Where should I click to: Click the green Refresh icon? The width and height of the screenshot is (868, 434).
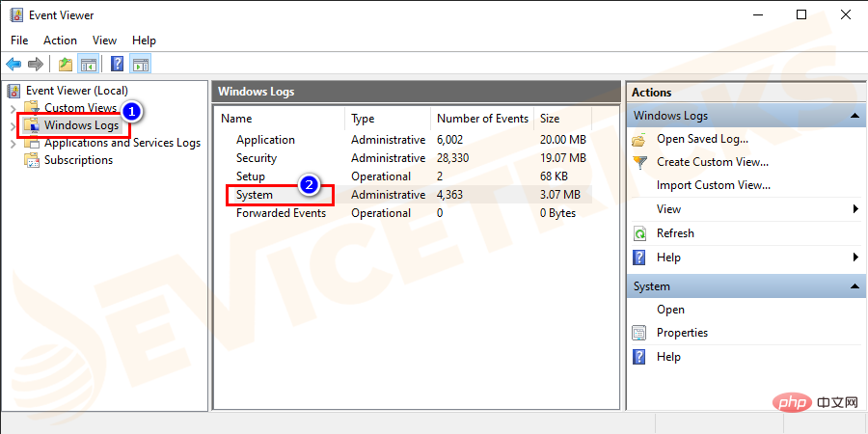pos(639,233)
